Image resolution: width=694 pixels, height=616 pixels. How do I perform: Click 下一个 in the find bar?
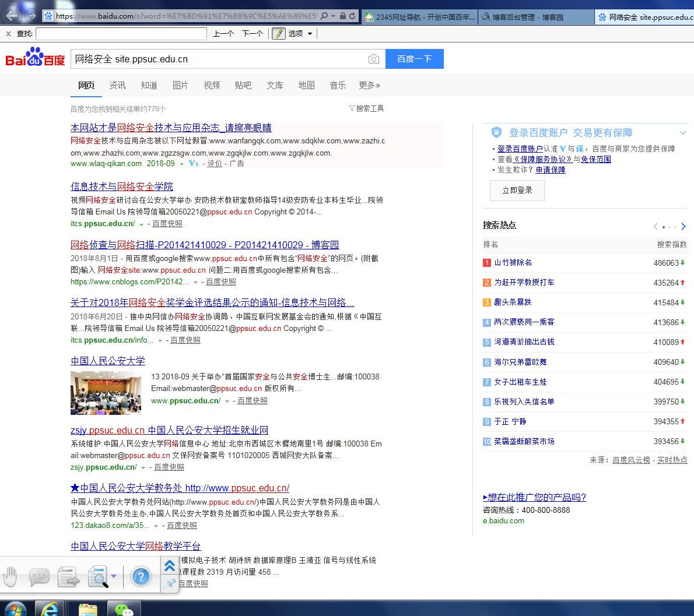[x=253, y=34]
